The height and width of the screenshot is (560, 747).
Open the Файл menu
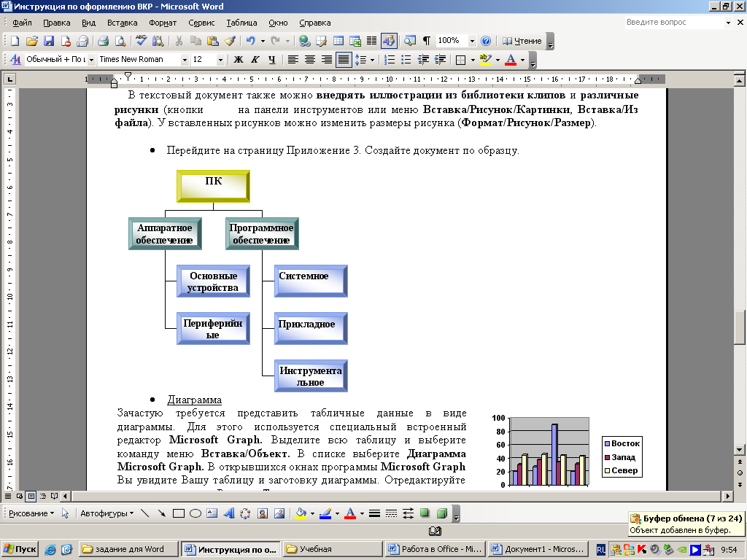[x=22, y=23]
